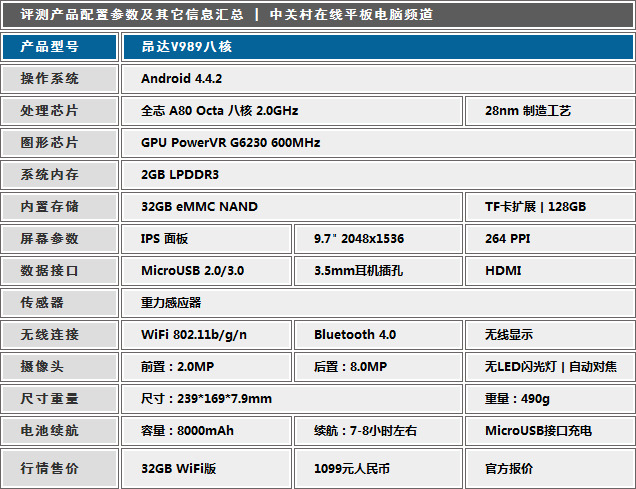
Task: Click 全志 A80 Octa 八核 2.0GHz cell
Action: click(x=292, y=111)
